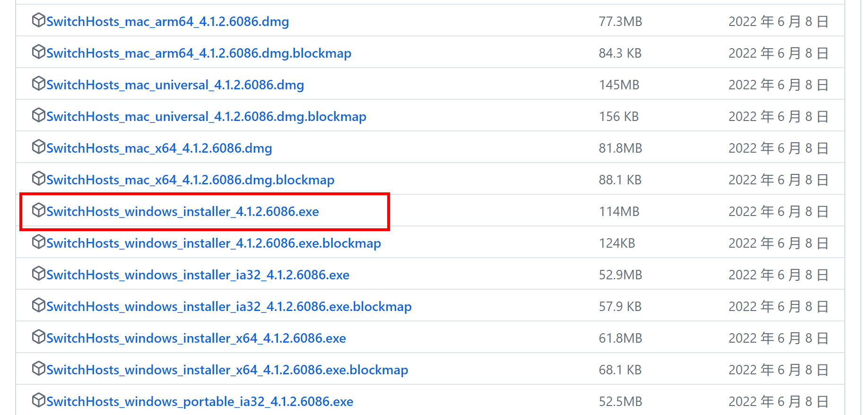Download SwitchHosts_windows_installer_x64_4.1.2.6086.exe
The height and width of the screenshot is (415, 868).
(196, 338)
